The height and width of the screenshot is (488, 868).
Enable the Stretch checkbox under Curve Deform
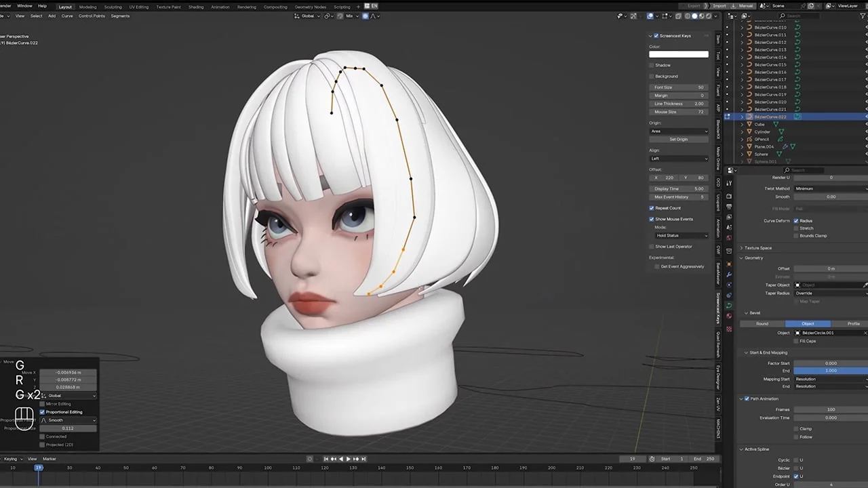797,228
